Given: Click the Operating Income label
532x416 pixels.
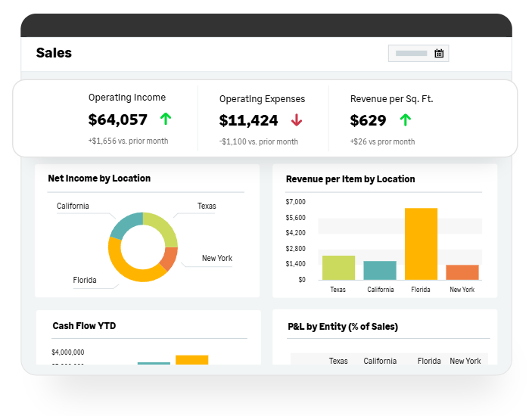Looking at the screenshot, I should click(x=127, y=98).
